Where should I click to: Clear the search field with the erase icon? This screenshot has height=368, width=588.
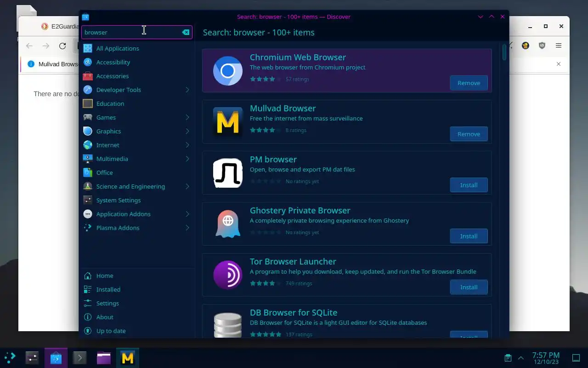pyautogui.click(x=186, y=32)
